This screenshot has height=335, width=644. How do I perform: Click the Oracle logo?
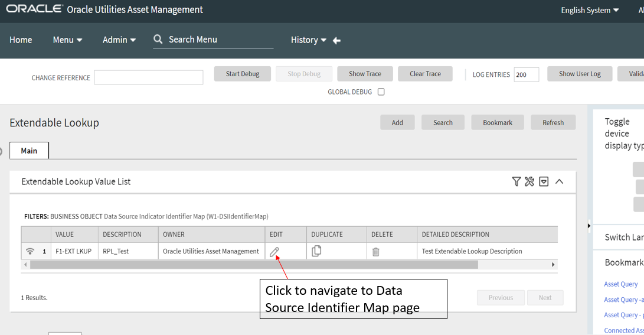click(x=34, y=9)
